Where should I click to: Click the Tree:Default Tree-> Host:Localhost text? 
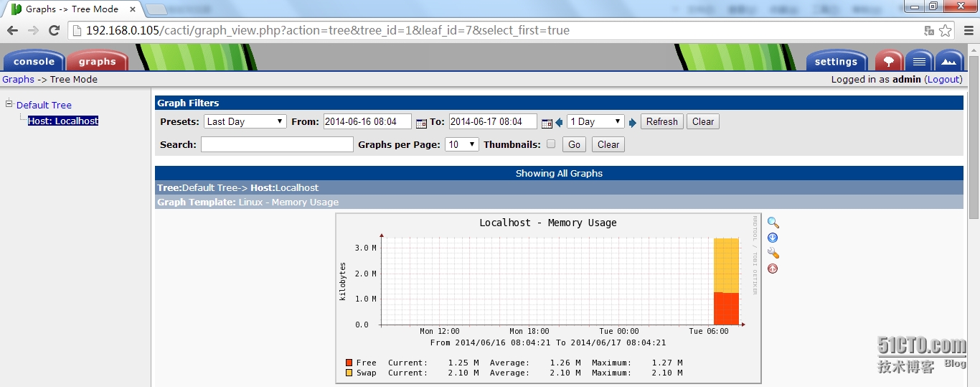pyautogui.click(x=237, y=187)
